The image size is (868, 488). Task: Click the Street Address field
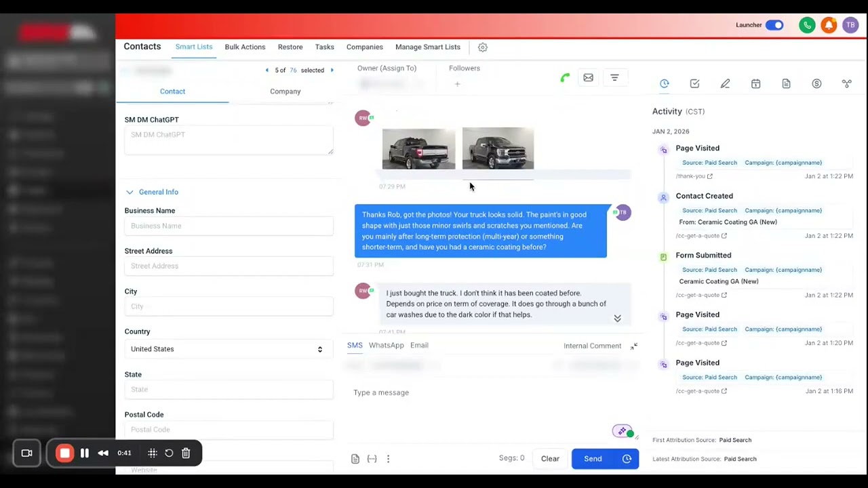[229, 266]
